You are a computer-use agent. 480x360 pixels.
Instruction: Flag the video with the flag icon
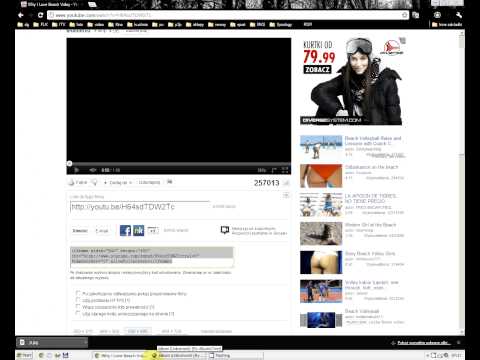click(170, 182)
